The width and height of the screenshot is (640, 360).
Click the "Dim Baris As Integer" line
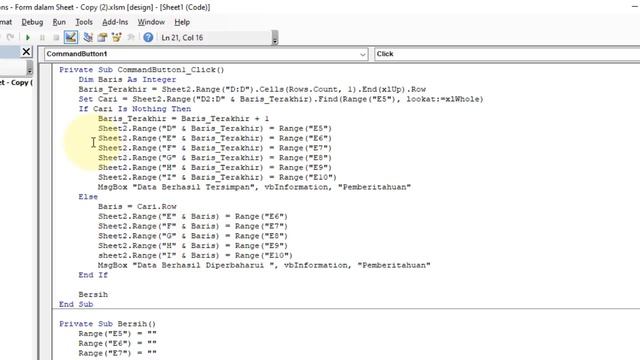127,80
